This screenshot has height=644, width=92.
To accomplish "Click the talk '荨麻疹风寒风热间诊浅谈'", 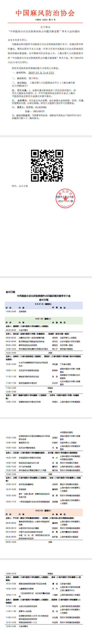I will pos(29,377).
